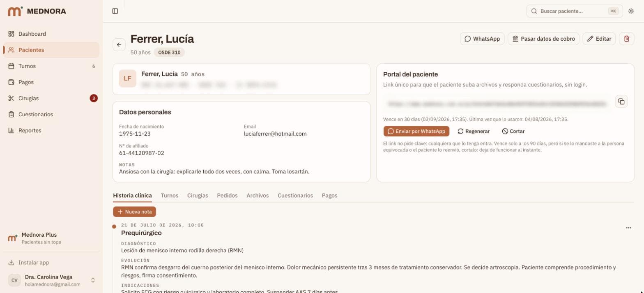
Task: Click Enviar por WhatsApp button
Action: coord(416,131)
